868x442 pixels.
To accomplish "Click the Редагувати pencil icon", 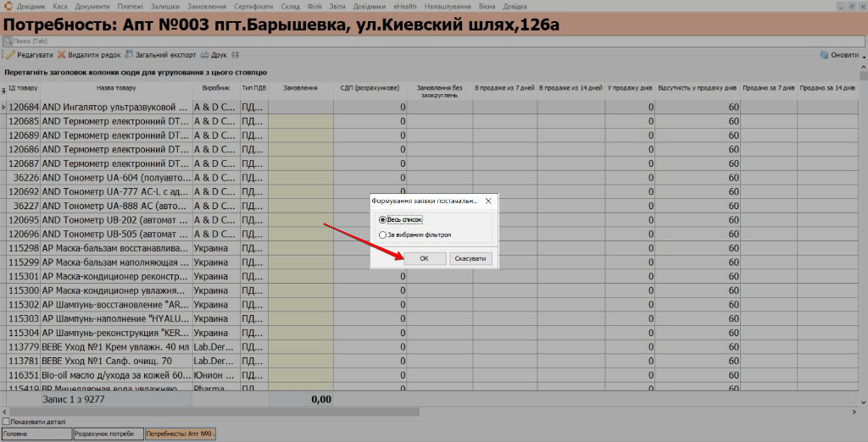I will point(10,55).
